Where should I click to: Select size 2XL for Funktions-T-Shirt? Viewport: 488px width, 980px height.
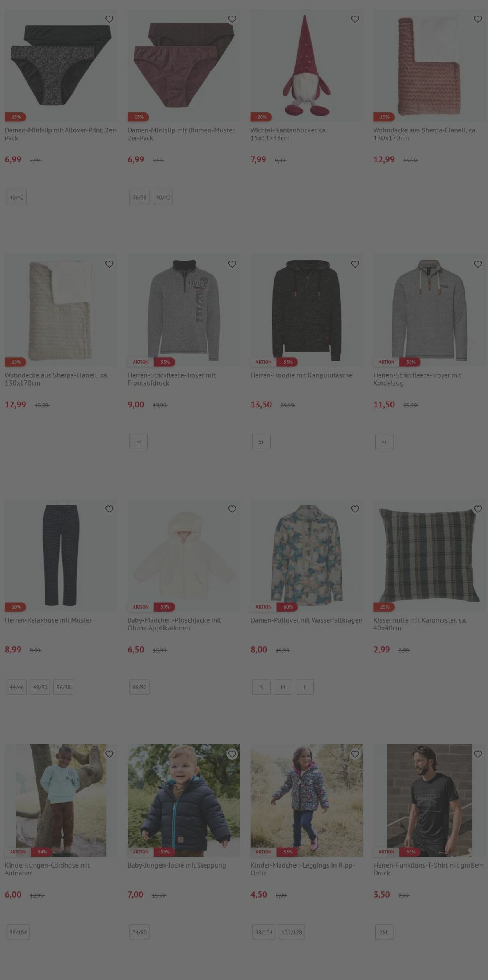pos(384,932)
